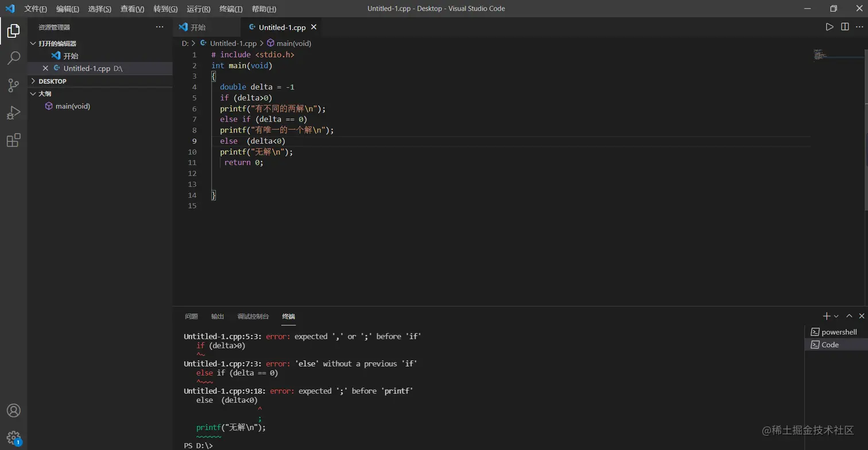The height and width of the screenshot is (450, 868).
Task: Open the D: breadcrumb dropdown
Action: 185,44
